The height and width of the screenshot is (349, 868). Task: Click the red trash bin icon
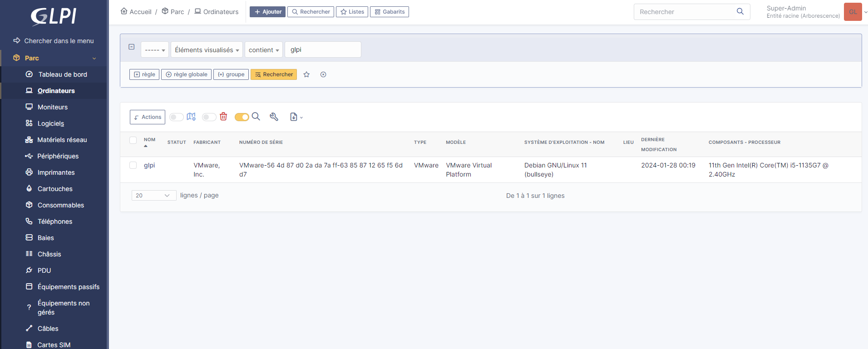223,117
